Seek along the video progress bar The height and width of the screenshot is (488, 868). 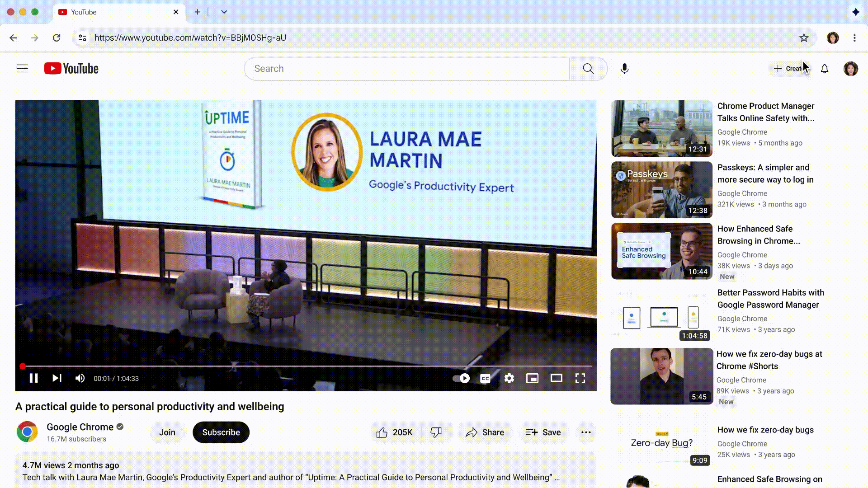click(x=307, y=366)
